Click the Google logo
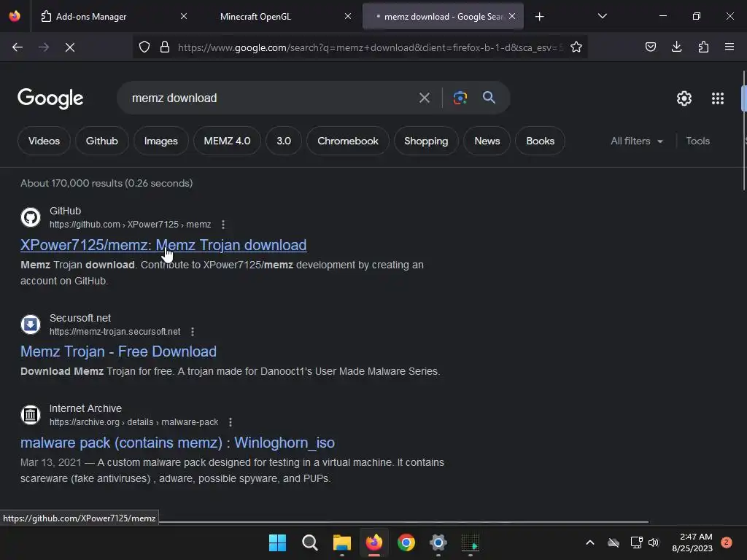The height and width of the screenshot is (560, 747). 50,98
